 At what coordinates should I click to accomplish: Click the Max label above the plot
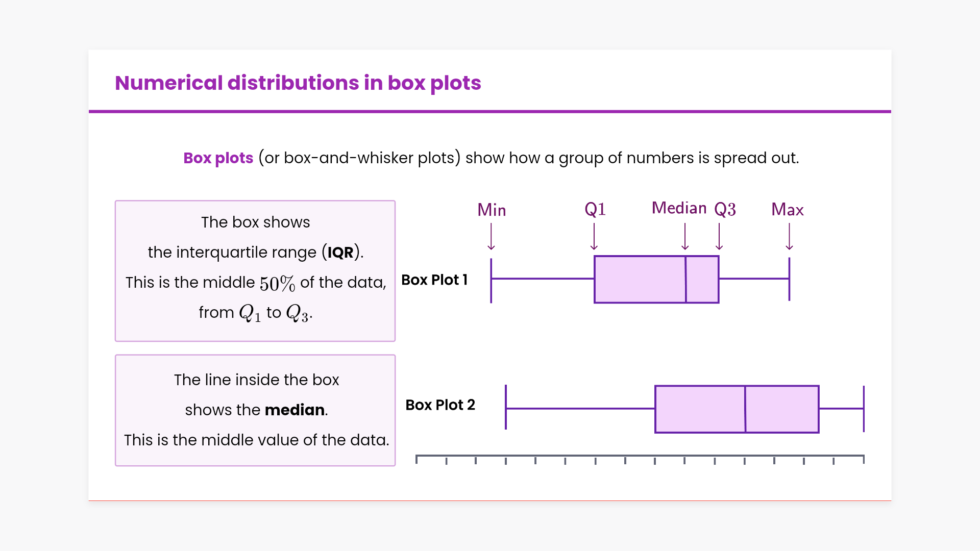[787, 210]
